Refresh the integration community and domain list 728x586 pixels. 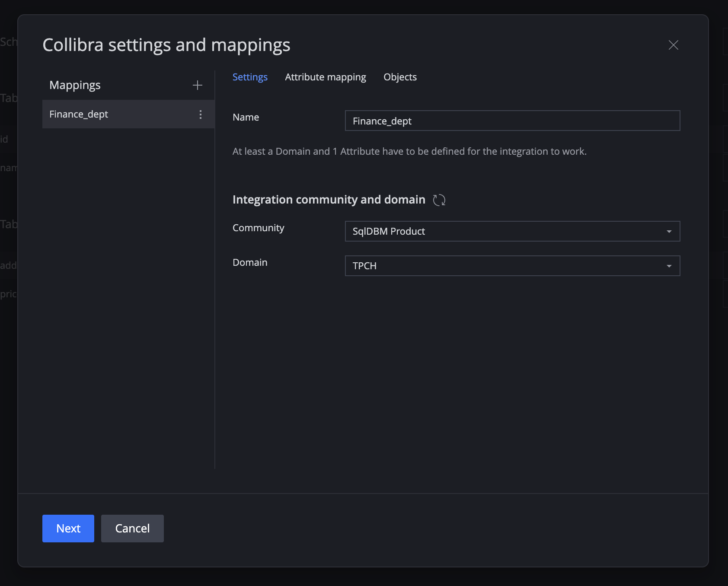pyautogui.click(x=439, y=200)
